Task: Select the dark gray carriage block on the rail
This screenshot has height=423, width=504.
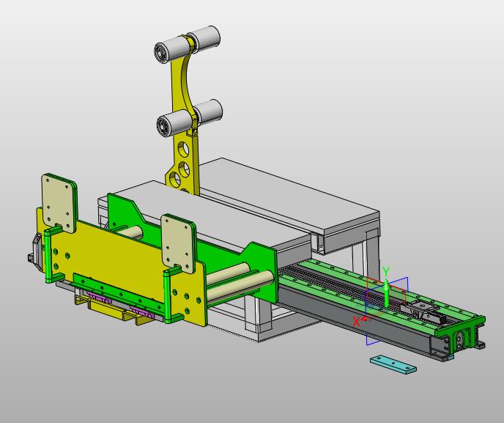Action: [423, 311]
